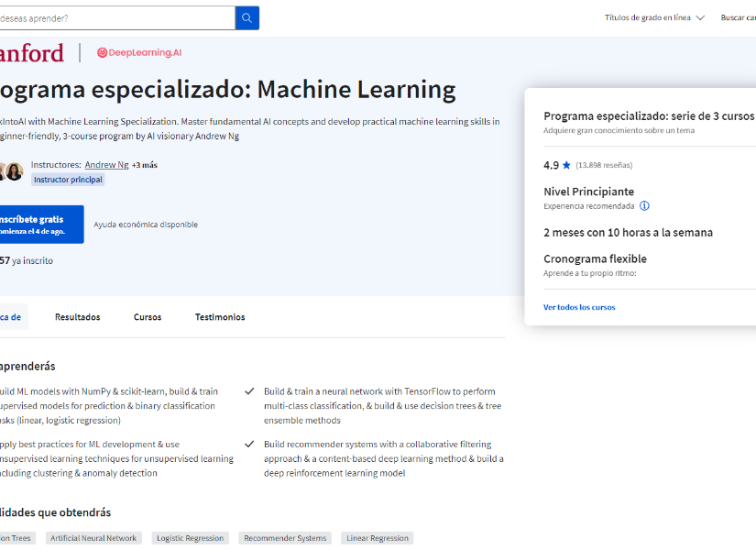The width and height of the screenshot is (756, 550).
Task: Click the blue search magnifier button
Action: tap(247, 17)
